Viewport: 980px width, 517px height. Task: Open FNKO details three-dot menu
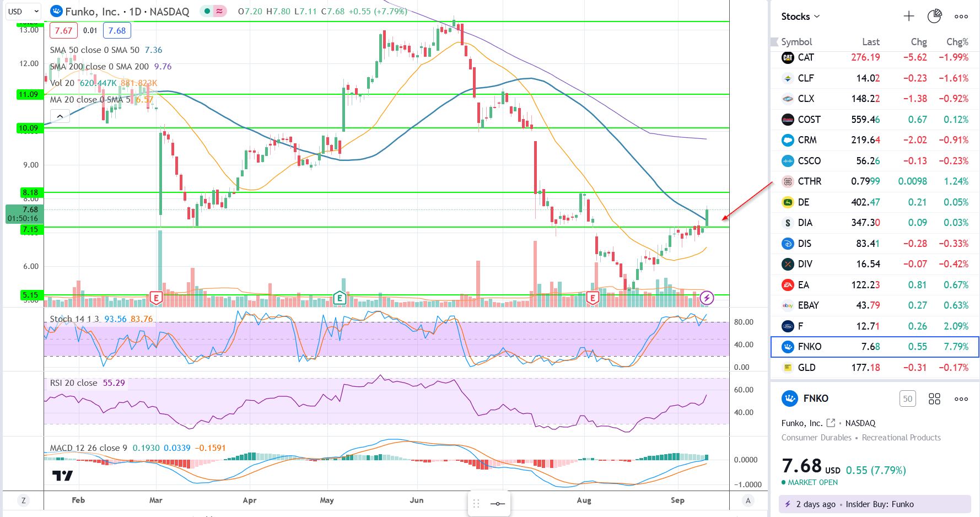tap(961, 398)
